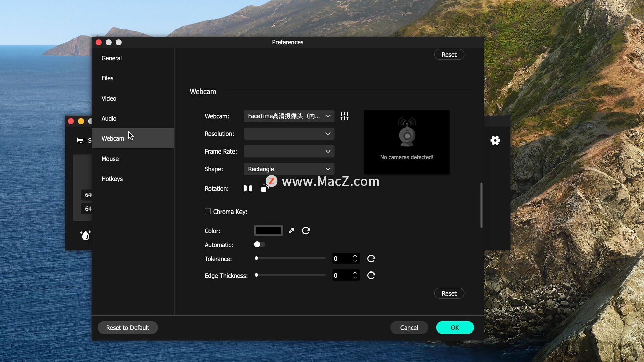Confirm changes with the OK button

[454, 328]
